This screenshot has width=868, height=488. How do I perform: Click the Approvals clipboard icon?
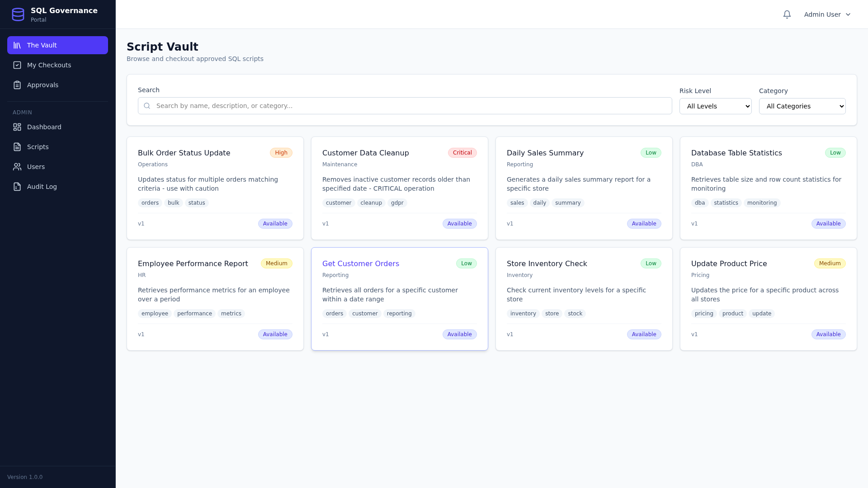(x=17, y=85)
